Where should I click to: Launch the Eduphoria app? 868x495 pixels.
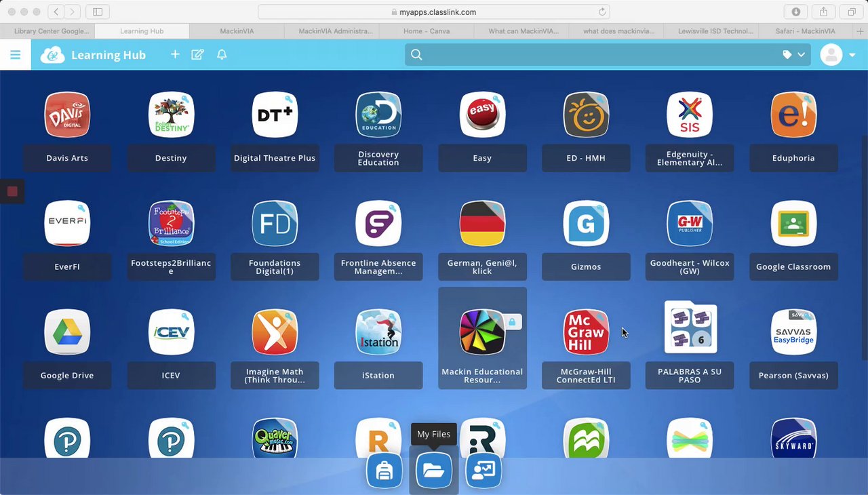(x=793, y=115)
